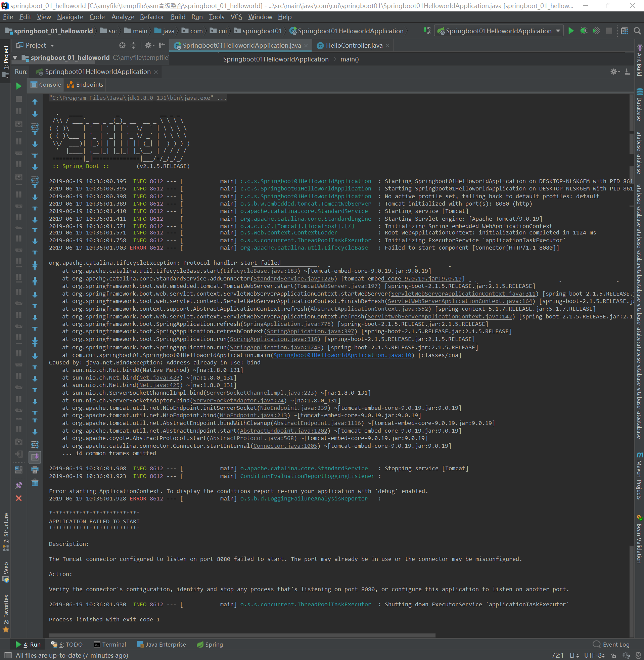The image size is (644, 660).
Task: Close the Springboot01HelloworldApplication.java editor tab
Action: pyautogui.click(x=306, y=46)
